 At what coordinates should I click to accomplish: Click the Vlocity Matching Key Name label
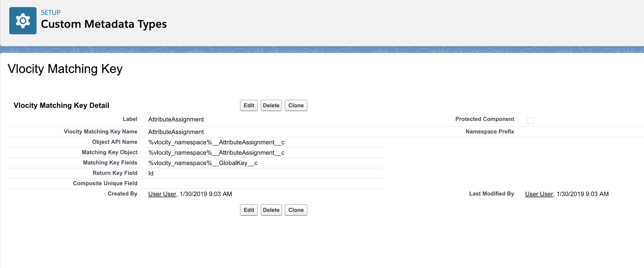[100, 132]
